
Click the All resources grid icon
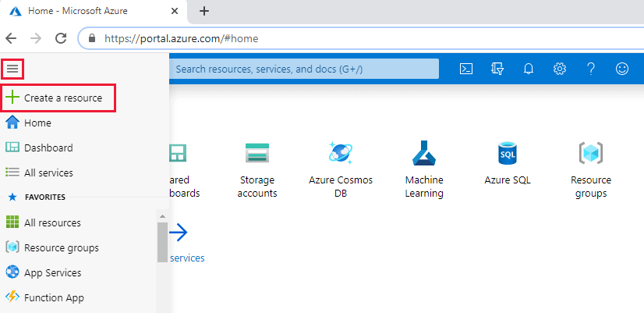click(12, 222)
